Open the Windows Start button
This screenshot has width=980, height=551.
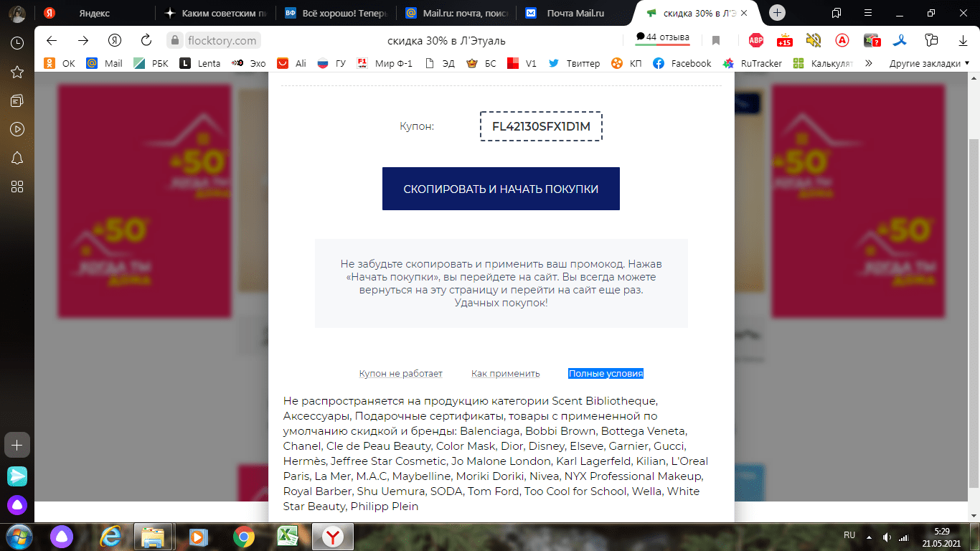[19, 536]
